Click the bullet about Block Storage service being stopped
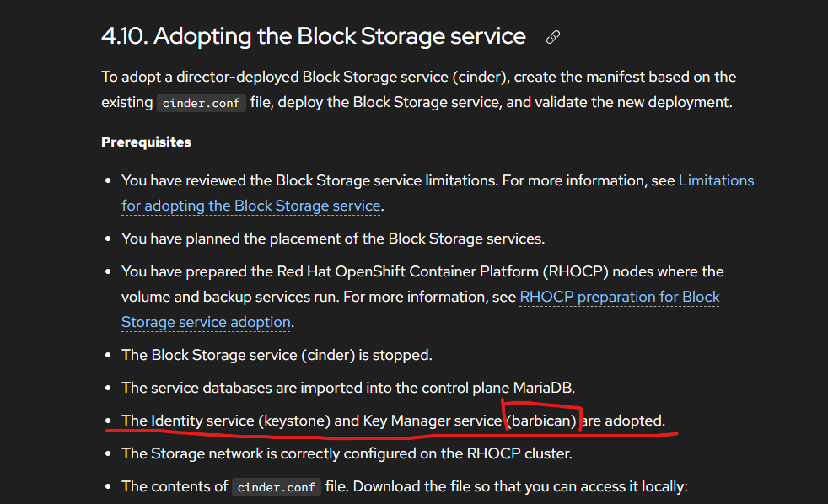This screenshot has width=828, height=504. point(277,355)
